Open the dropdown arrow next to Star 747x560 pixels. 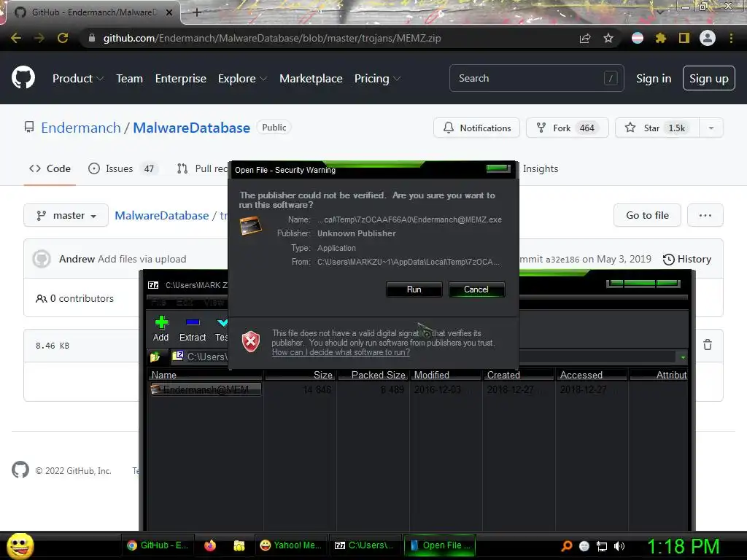(x=711, y=128)
